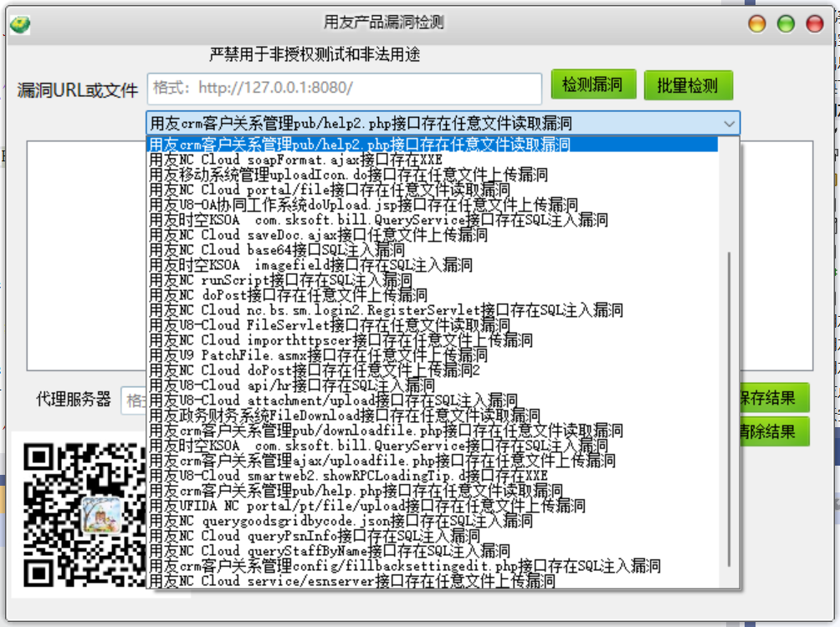Select 用友UFIDA NC portal/pt/file/upload option
The image size is (840, 627).
[433, 506]
